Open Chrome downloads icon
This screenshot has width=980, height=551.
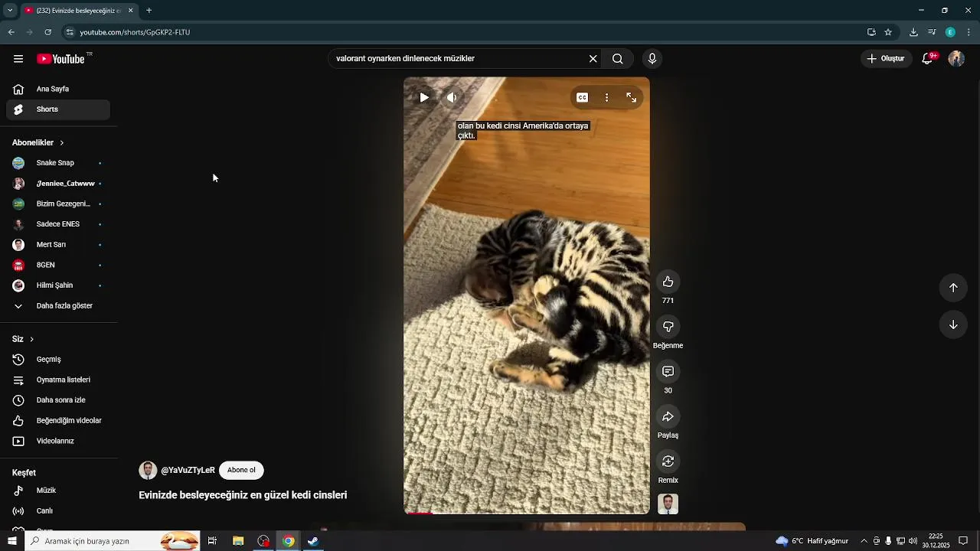[913, 32]
